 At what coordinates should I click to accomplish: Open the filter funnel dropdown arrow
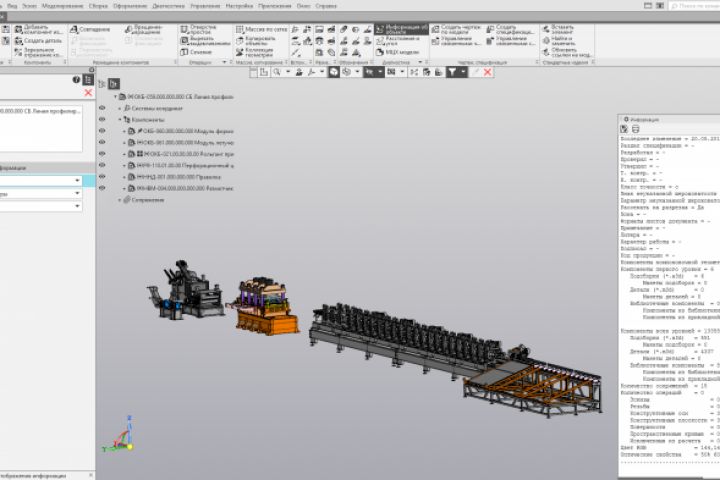tap(463, 72)
